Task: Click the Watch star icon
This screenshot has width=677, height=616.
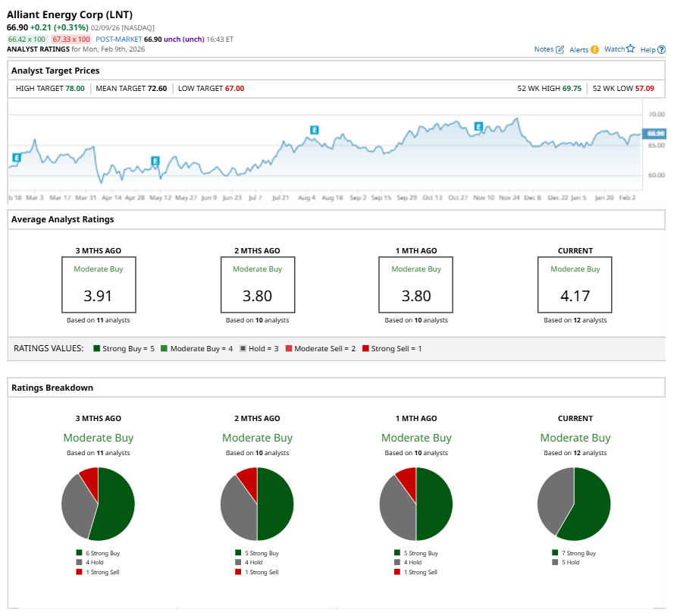Action: (630, 49)
